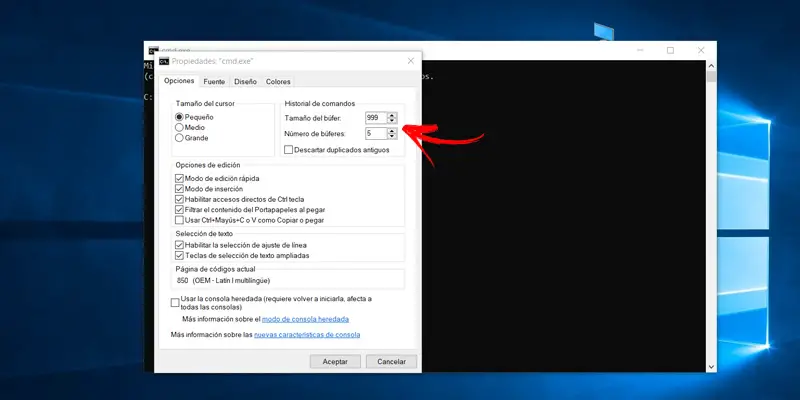Click the Aceptar button
The image size is (800, 400).
pos(335,361)
